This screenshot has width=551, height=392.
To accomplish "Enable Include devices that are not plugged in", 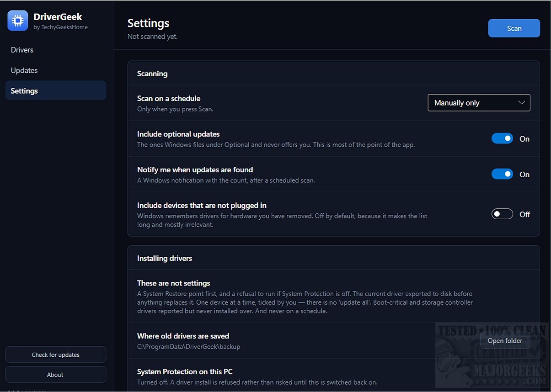I will coord(502,214).
